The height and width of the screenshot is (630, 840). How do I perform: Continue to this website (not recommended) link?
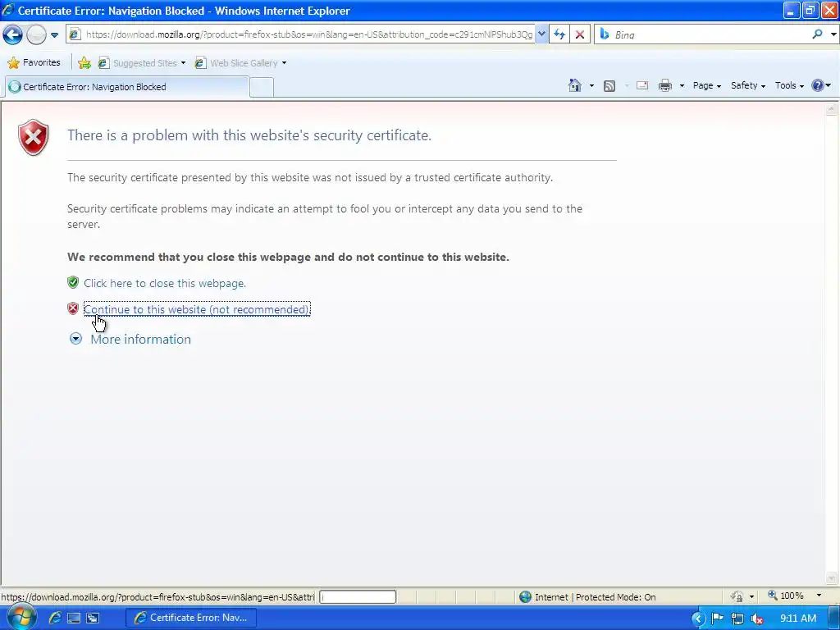(197, 309)
